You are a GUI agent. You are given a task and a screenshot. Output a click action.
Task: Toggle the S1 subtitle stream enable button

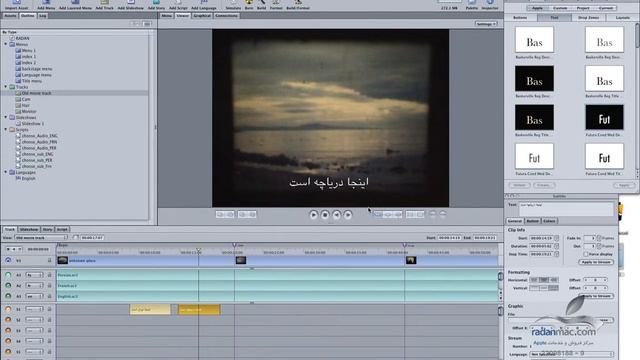point(8,309)
